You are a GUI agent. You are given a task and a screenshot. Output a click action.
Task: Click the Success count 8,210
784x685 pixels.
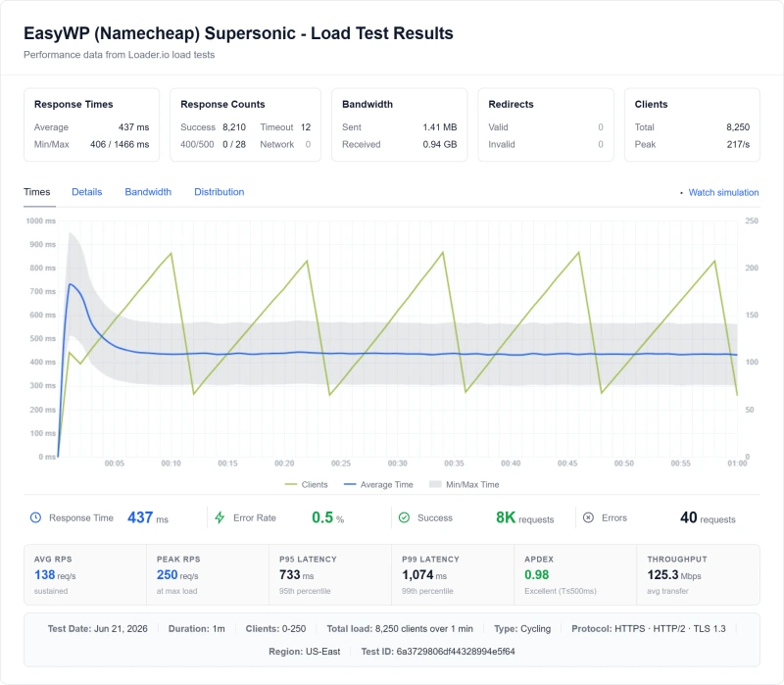coord(234,127)
